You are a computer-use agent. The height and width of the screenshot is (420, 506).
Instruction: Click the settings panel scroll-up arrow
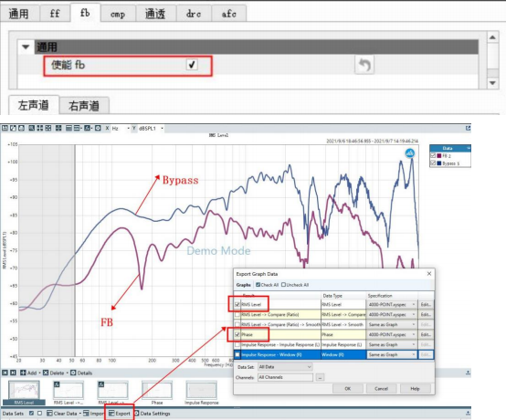(492, 37)
